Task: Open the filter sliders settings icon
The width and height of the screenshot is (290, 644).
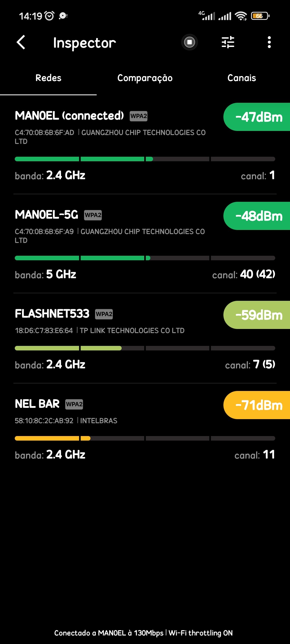Action: 228,42
